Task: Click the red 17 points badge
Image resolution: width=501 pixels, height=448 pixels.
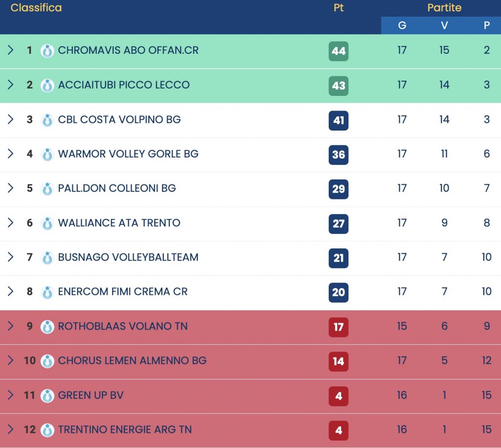Action: pos(339,327)
